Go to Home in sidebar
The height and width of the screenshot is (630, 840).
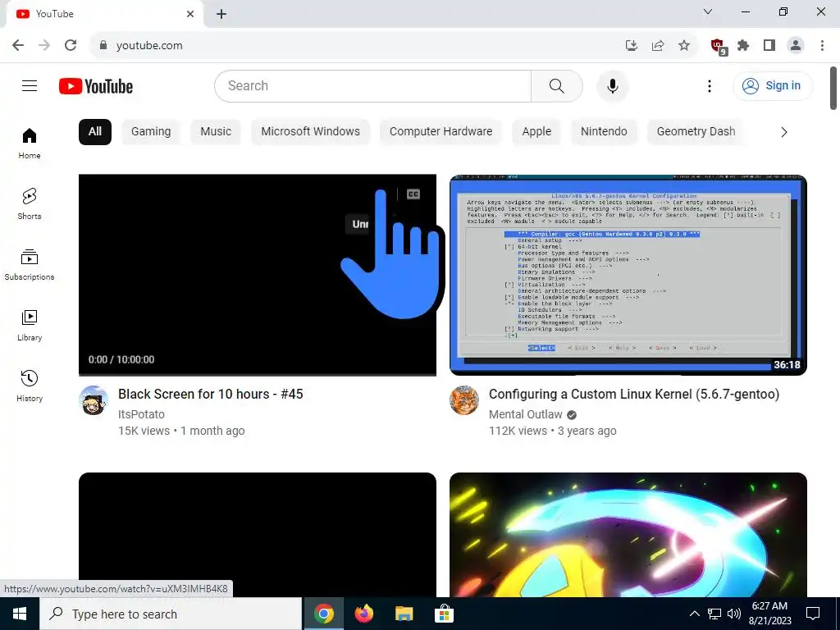30,144
